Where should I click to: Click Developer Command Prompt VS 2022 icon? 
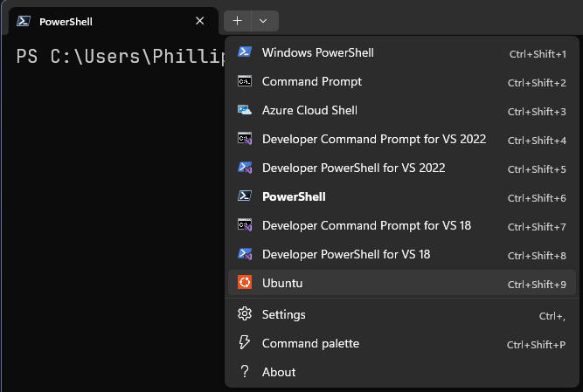coord(245,139)
